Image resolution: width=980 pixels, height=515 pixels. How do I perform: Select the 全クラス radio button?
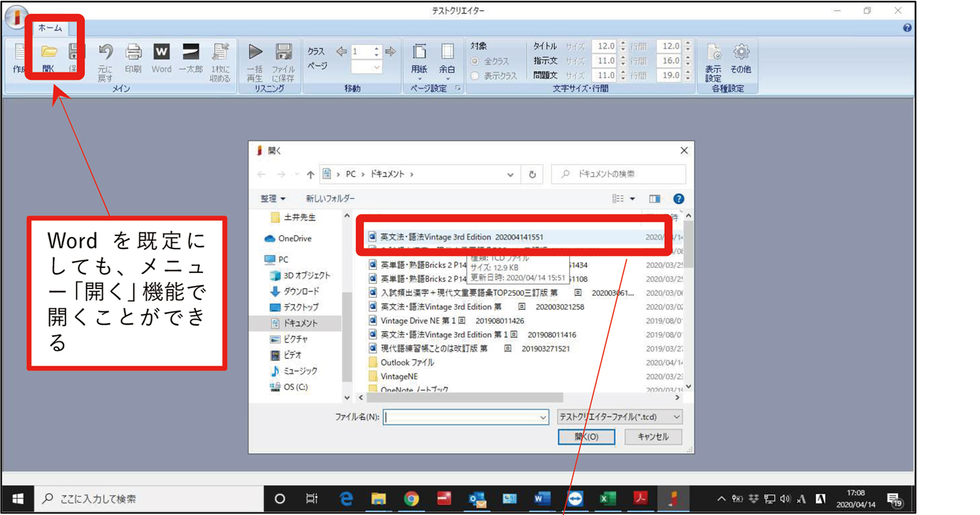tap(475, 61)
